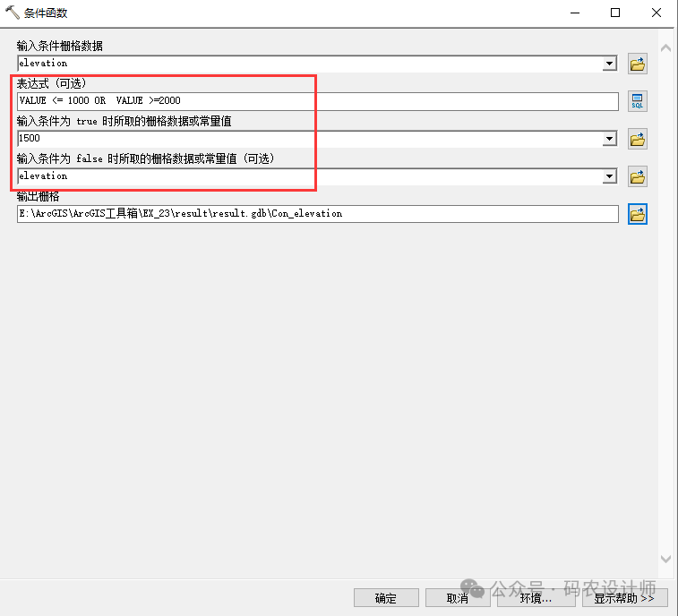Viewport: 678px width, 616px height.
Task: Browse for the output raster location
Action: point(638,214)
